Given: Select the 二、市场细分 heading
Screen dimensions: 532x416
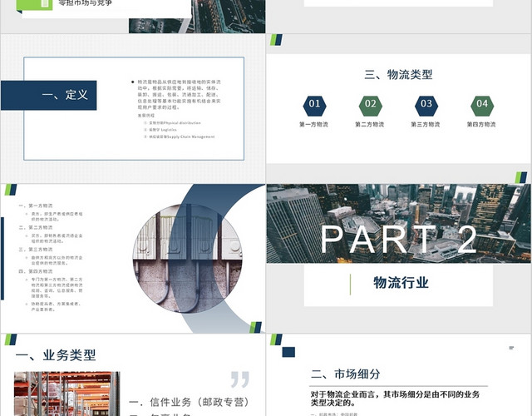Looking at the screenshot, I should (x=345, y=374).
